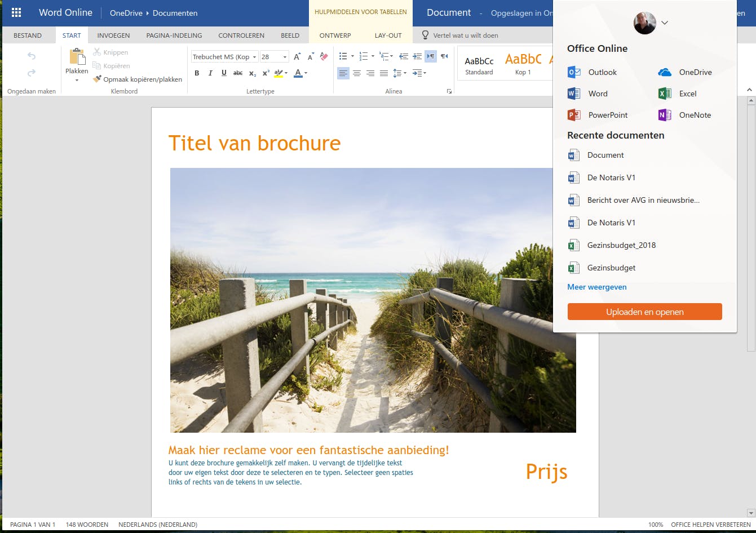Screen dimensions: 756x533
Task: Open Meer weergeven link for recent documents
Action: (596, 287)
